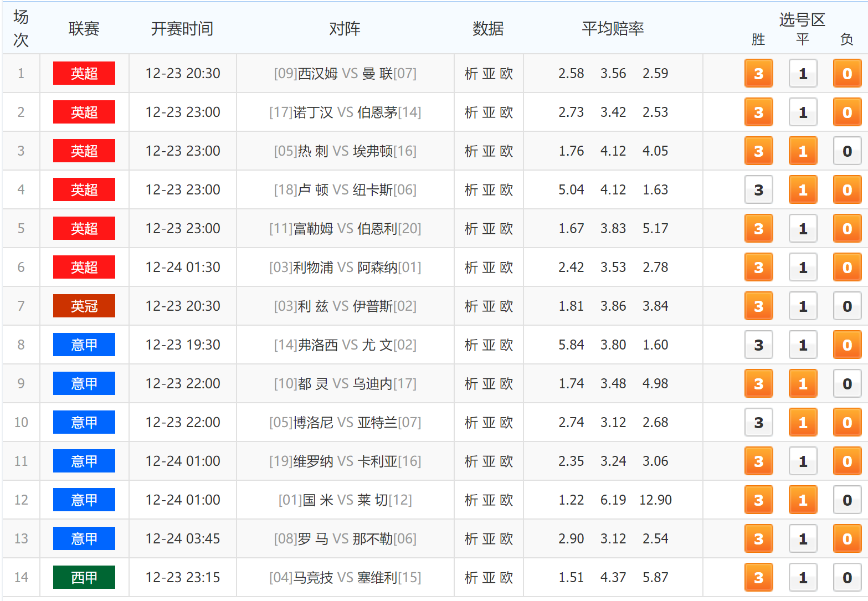Viewport: 868px width, 601px height.
Task: Click the odds value 5.84
Action: pos(571,345)
